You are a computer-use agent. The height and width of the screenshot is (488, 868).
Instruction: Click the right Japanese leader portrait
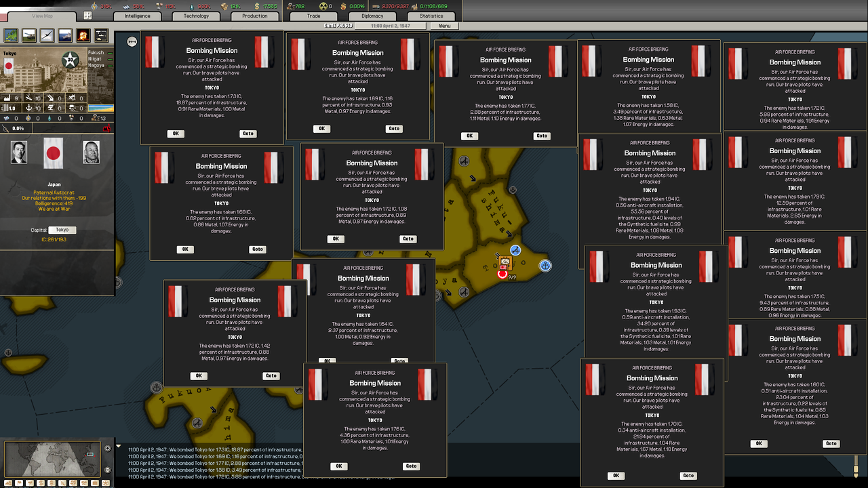point(92,152)
